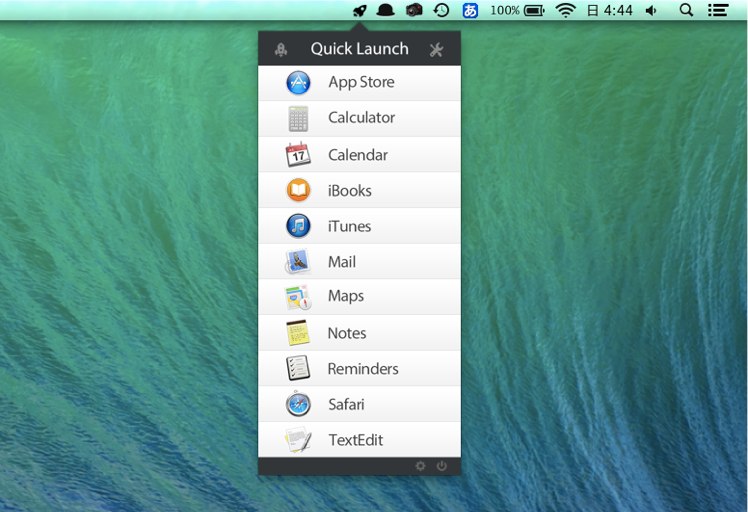Click the rocket icon in the menu bar
Image resolution: width=748 pixels, height=512 pixels.
(360, 10)
